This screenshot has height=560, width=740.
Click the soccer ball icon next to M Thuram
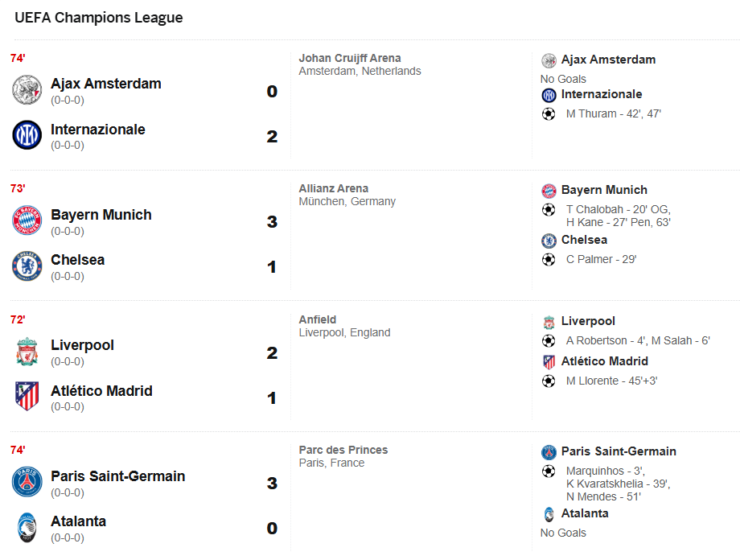pyautogui.click(x=549, y=114)
